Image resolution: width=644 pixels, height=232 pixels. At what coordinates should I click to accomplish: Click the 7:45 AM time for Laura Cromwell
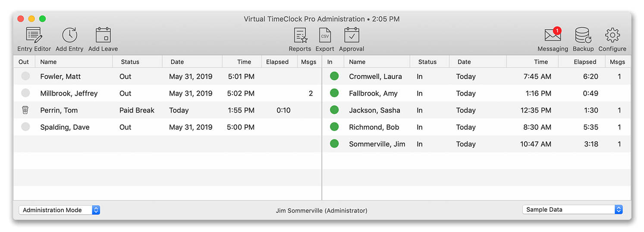537,76
